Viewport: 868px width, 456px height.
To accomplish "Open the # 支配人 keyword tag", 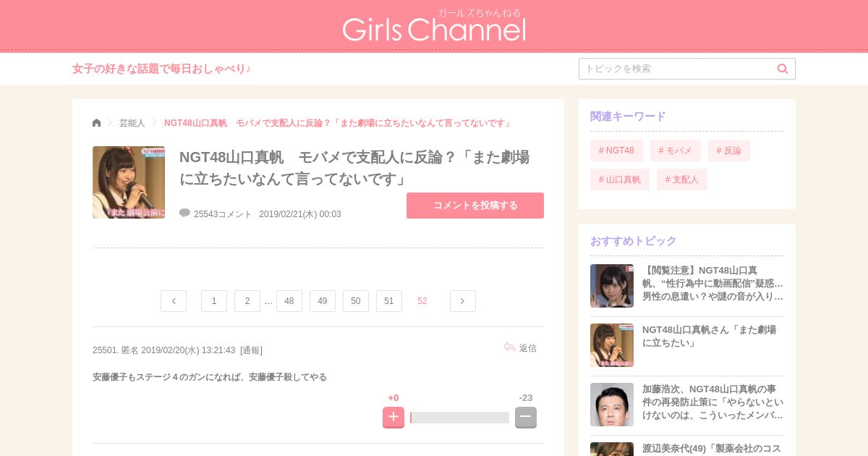I will tap(682, 180).
